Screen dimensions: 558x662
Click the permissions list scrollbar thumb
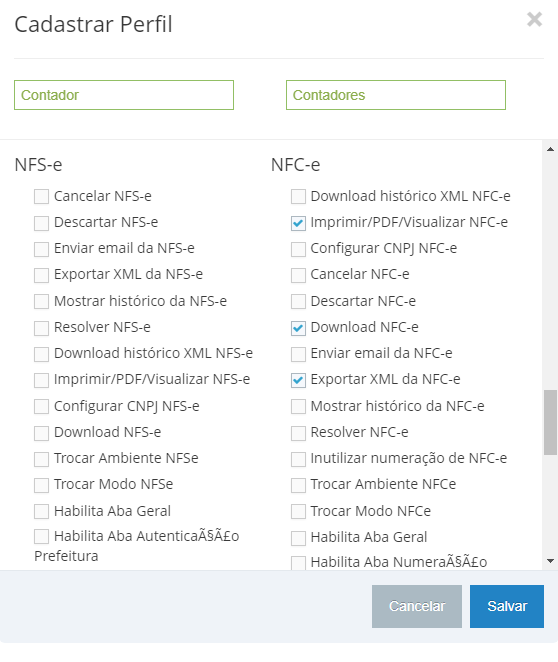pyautogui.click(x=550, y=422)
